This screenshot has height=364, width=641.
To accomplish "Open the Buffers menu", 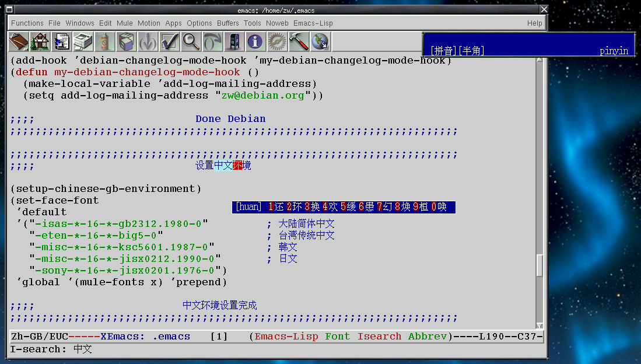I will click(x=228, y=23).
